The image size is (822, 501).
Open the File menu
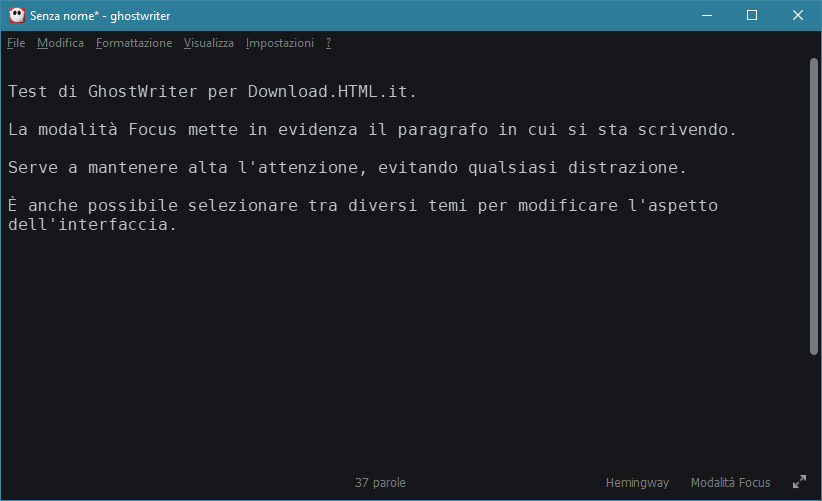[16, 43]
